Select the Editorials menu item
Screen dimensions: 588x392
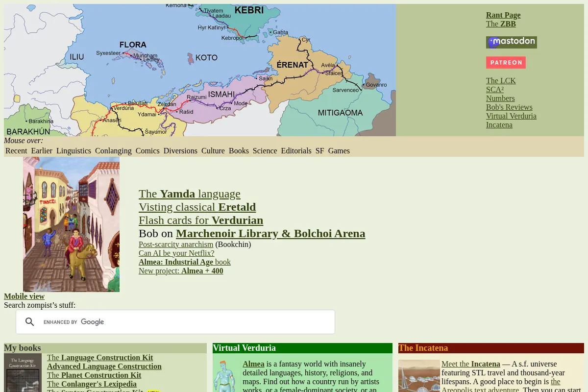(x=296, y=151)
